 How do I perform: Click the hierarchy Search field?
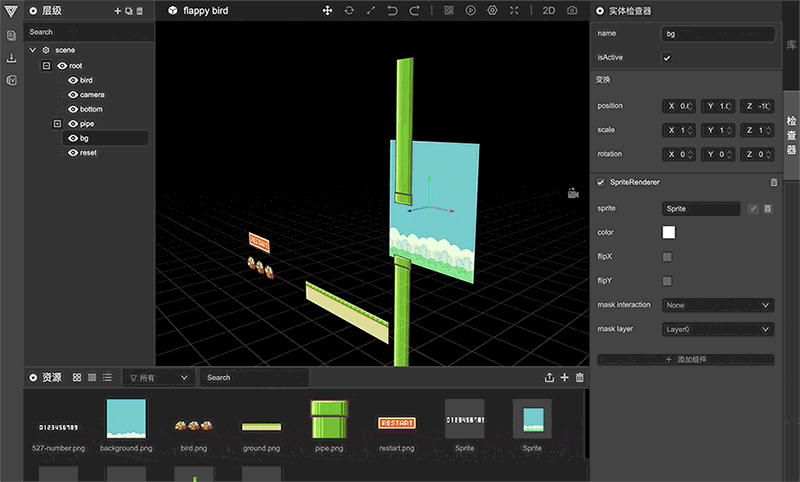pos(89,32)
